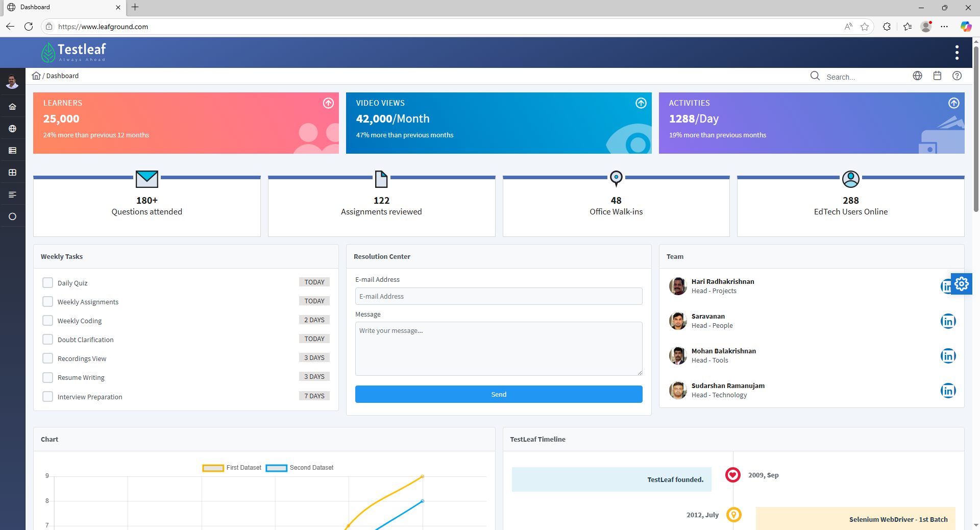The image size is (980, 530).
Task: Open the help question mark icon
Action: [957, 76]
